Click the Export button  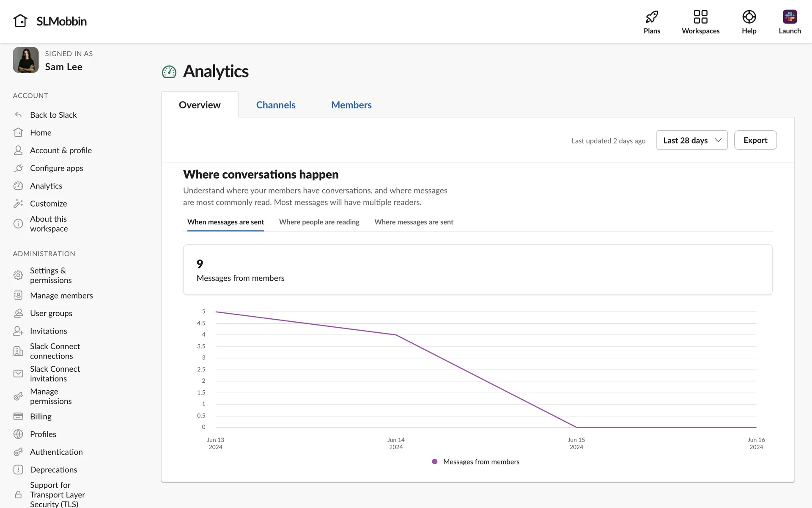(x=755, y=140)
